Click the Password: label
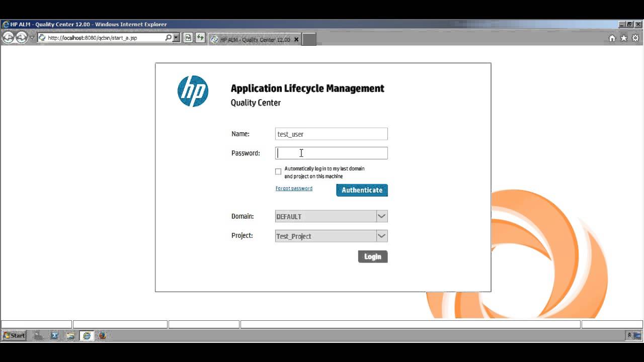644x362 pixels. 246,153
